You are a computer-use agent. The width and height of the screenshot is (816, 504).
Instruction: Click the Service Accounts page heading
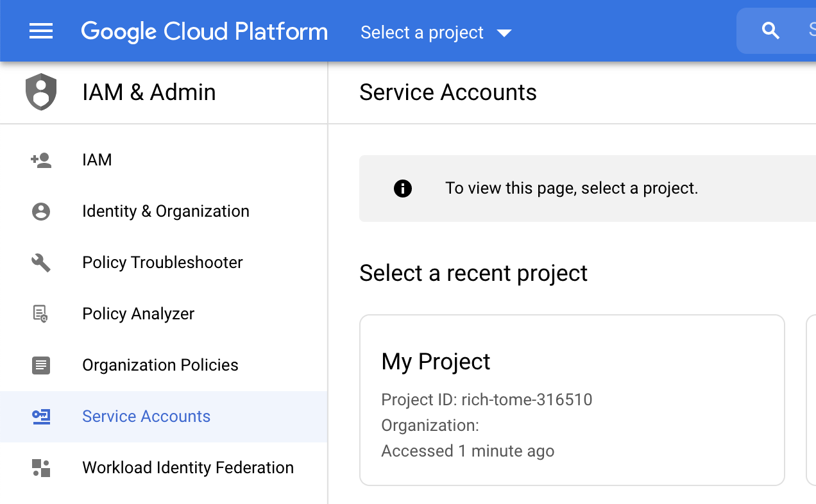448,92
